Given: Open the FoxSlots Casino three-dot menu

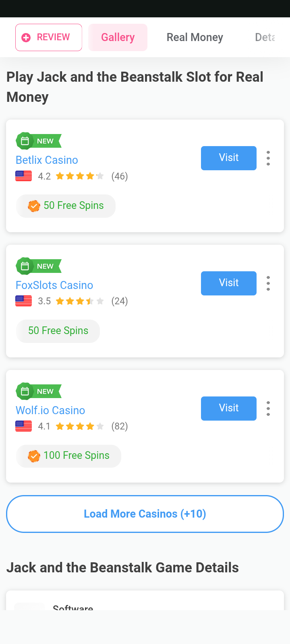Looking at the screenshot, I should tap(268, 283).
